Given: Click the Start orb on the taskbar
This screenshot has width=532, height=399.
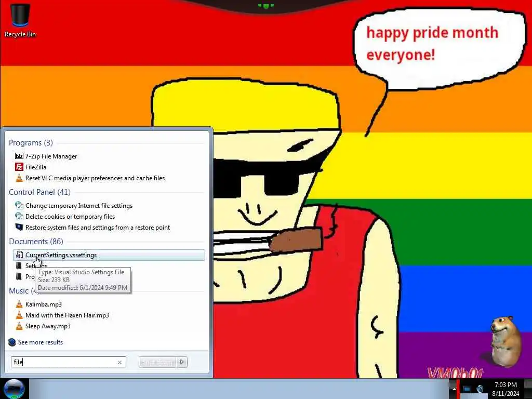Looking at the screenshot, I should [x=14, y=389].
